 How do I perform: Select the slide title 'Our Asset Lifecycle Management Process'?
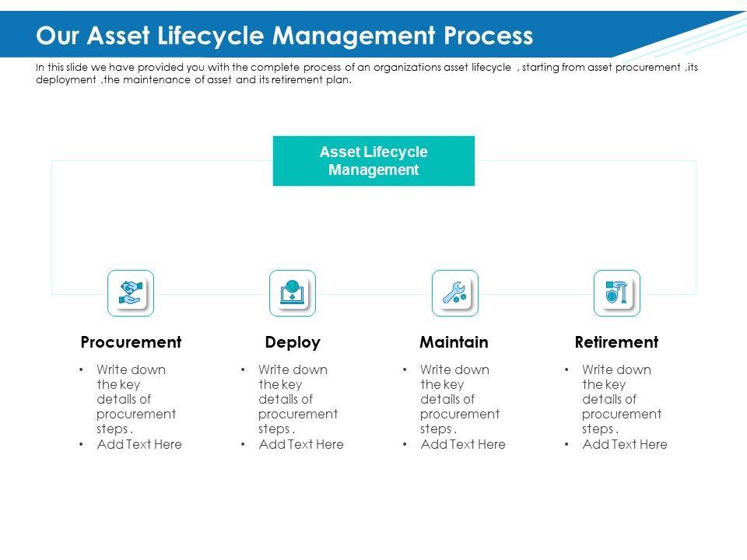(x=285, y=36)
